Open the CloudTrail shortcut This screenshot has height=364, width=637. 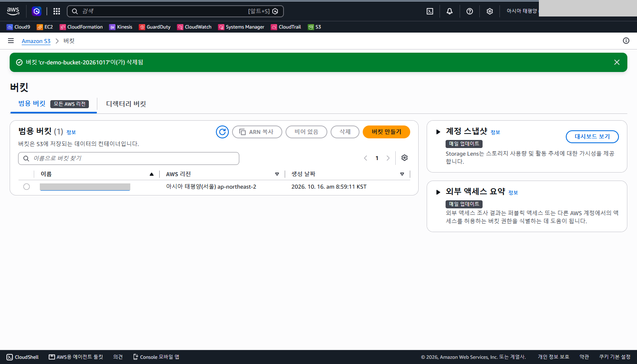[286, 27]
